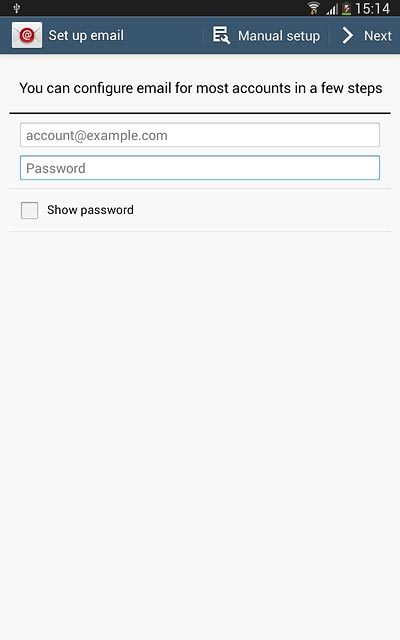
Task: Tap the Wi-Fi signal icon
Action: pyautogui.click(x=313, y=8)
